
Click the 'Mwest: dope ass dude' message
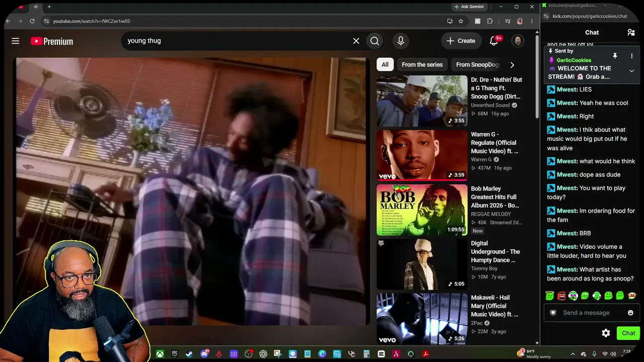pyautogui.click(x=584, y=174)
